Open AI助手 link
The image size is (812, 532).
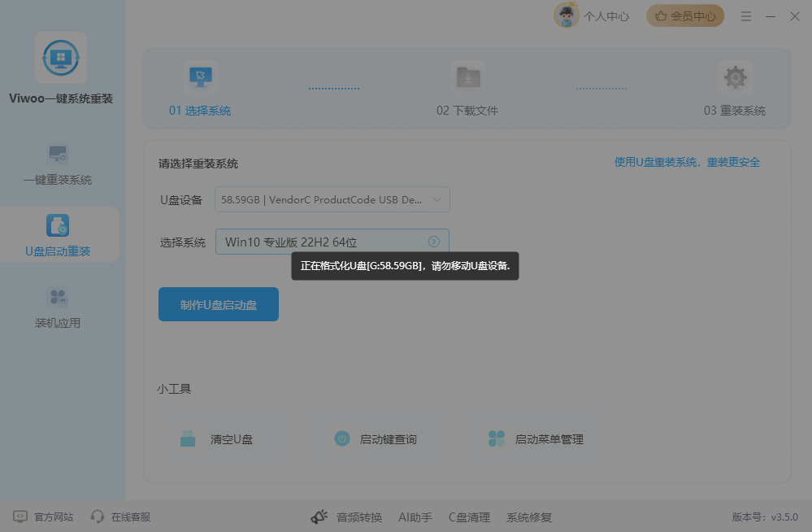(415, 517)
